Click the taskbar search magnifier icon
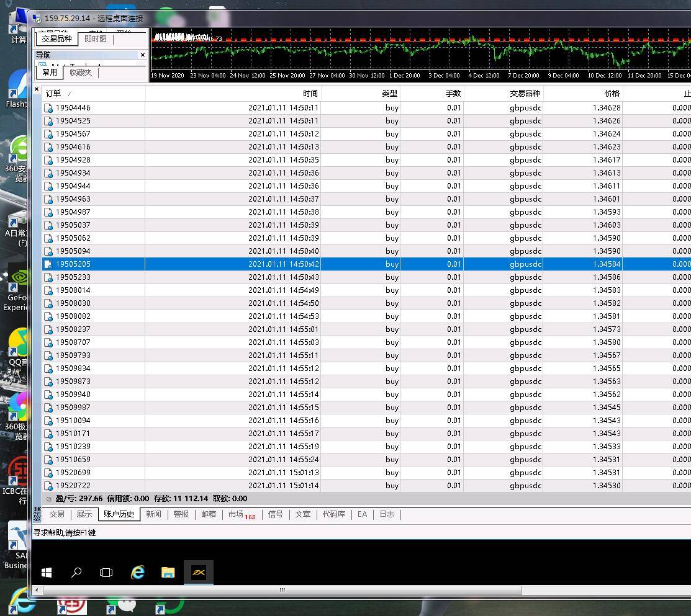 [76, 572]
